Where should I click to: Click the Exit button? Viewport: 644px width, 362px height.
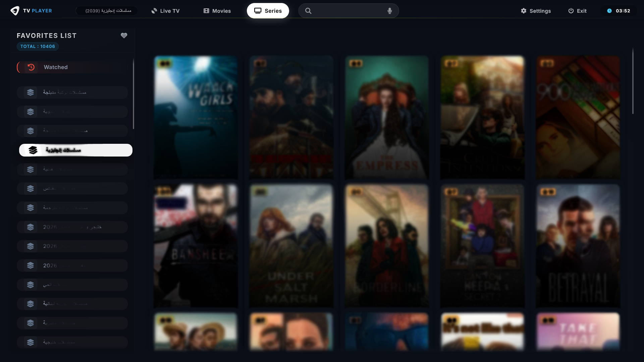coord(577,11)
